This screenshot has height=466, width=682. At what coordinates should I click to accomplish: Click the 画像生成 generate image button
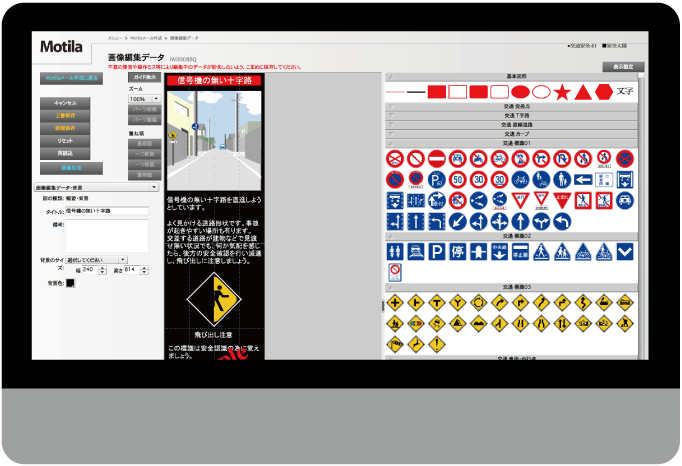(72, 168)
